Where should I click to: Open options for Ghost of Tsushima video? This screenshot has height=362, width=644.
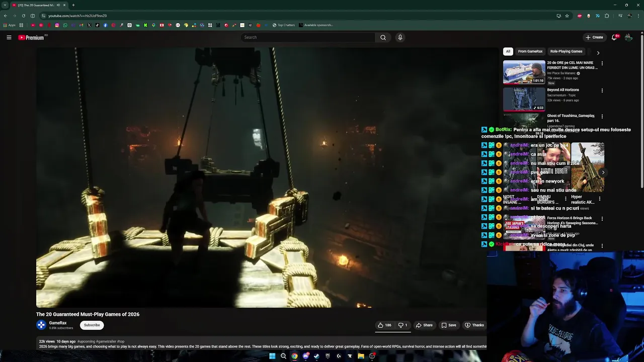[x=602, y=116]
